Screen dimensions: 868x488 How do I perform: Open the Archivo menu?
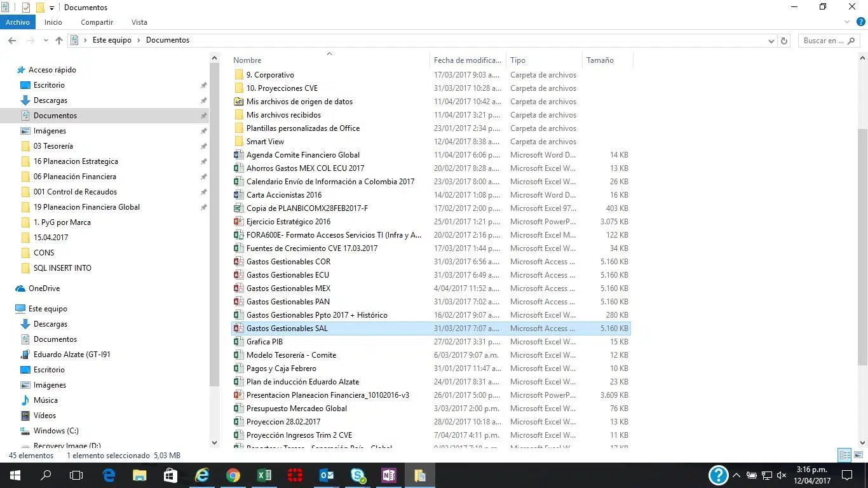[18, 22]
